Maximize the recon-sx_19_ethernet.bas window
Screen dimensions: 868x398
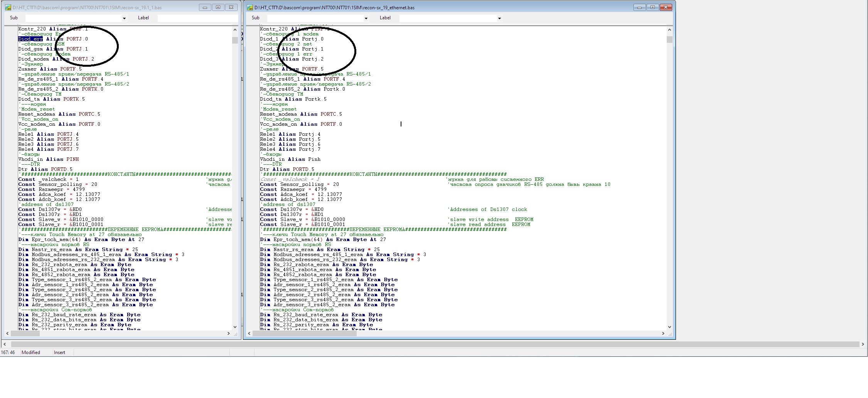pyautogui.click(x=652, y=7)
